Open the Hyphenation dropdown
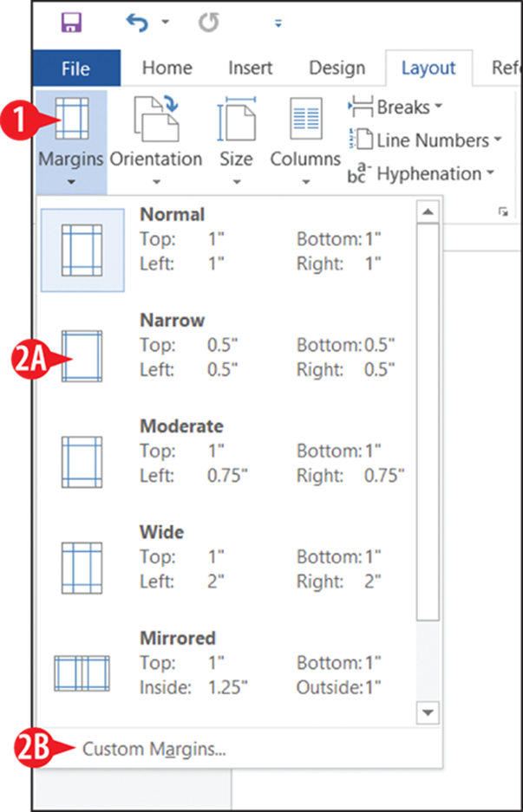 point(421,173)
